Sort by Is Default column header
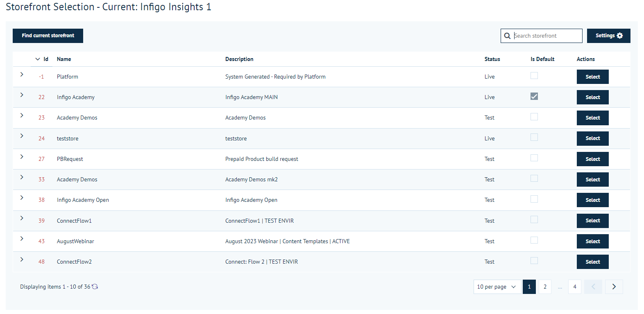Screen dimensions: 644x314 (542, 59)
